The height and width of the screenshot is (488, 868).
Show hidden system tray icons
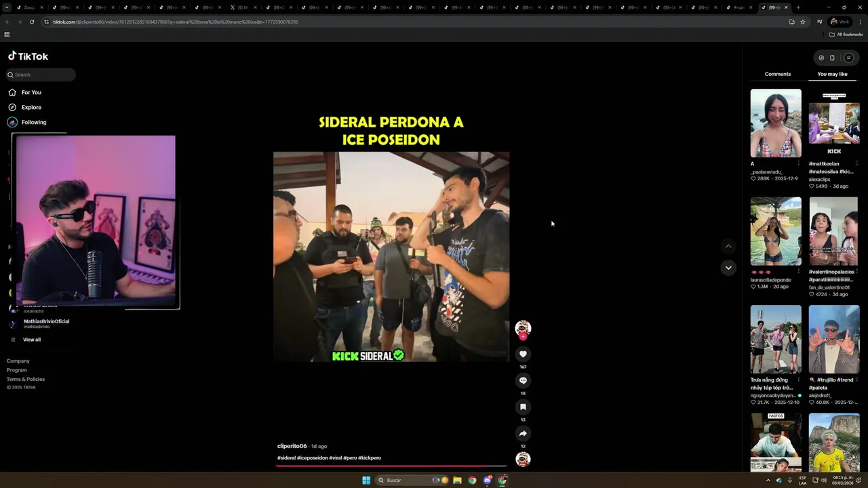point(768,480)
